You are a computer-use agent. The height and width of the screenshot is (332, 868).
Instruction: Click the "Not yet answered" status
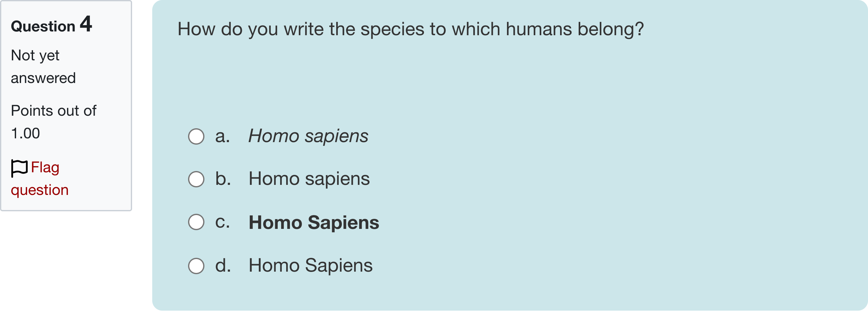click(x=43, y=67)
